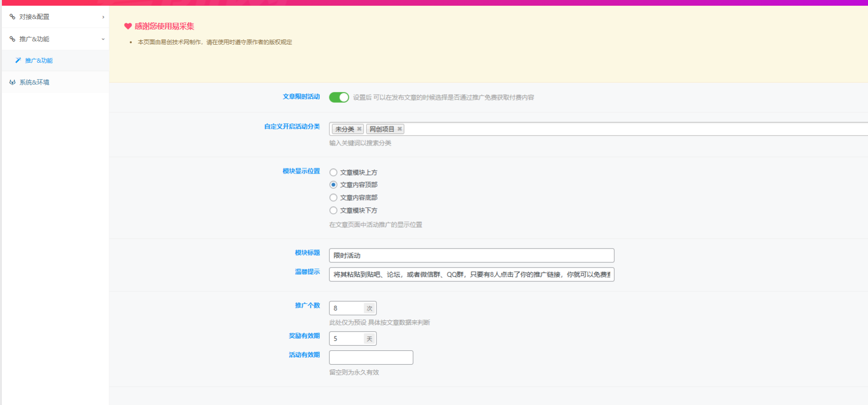Screen dimensions: 868x405
Task: Click the heart icon beside 感谢您使用易采集
Action: pyautogui.click(x=128, y=26)
